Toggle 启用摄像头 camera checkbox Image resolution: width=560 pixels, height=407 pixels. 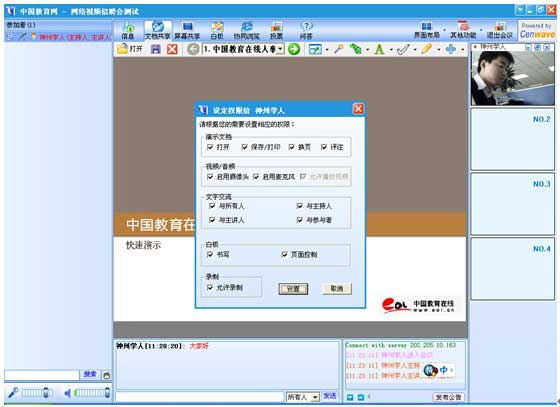(210, 176)
